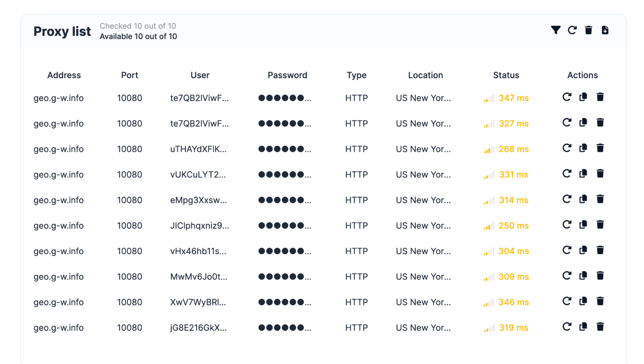644x364 pixels.
Task: Select the 331 ms status value
Action: click(514, 174)
